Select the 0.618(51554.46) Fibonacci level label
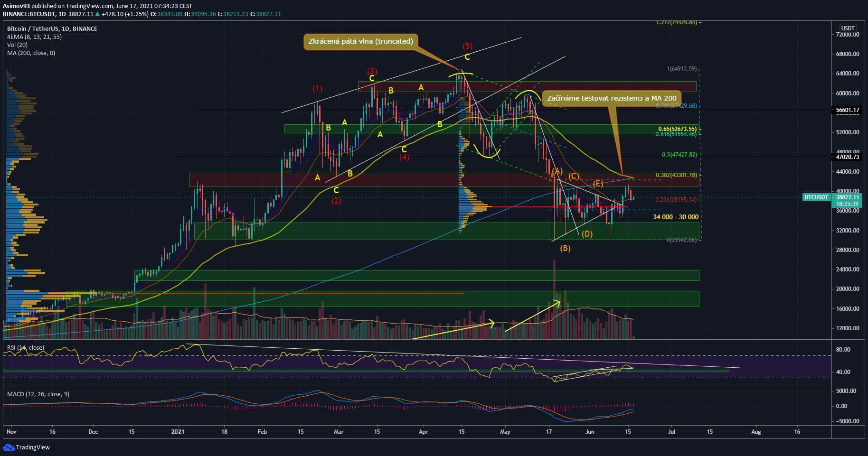The image size is (868, 456). [676, 134]
